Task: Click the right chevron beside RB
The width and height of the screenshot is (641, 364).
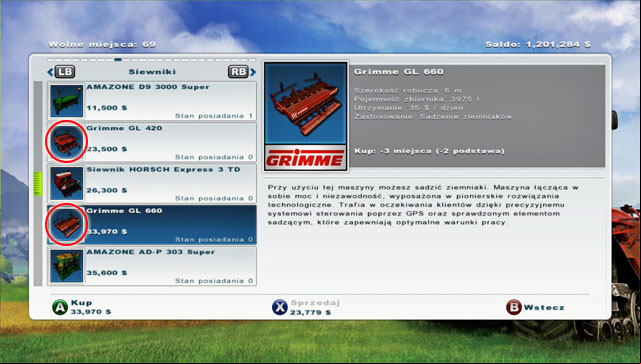Action: (x=253, y=72)
